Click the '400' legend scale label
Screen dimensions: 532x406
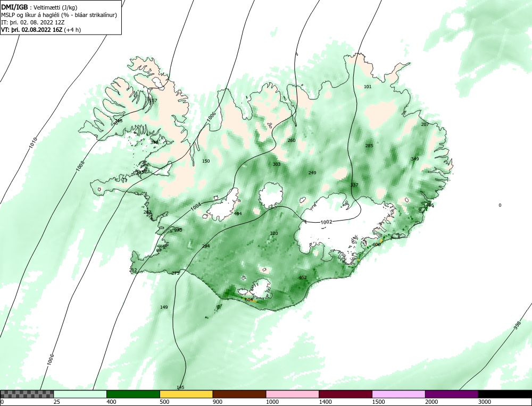point(111,402)
